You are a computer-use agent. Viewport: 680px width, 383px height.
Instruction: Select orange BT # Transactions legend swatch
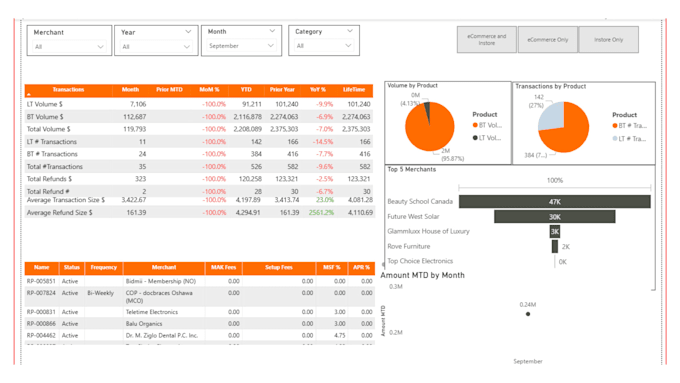point(615,126)
